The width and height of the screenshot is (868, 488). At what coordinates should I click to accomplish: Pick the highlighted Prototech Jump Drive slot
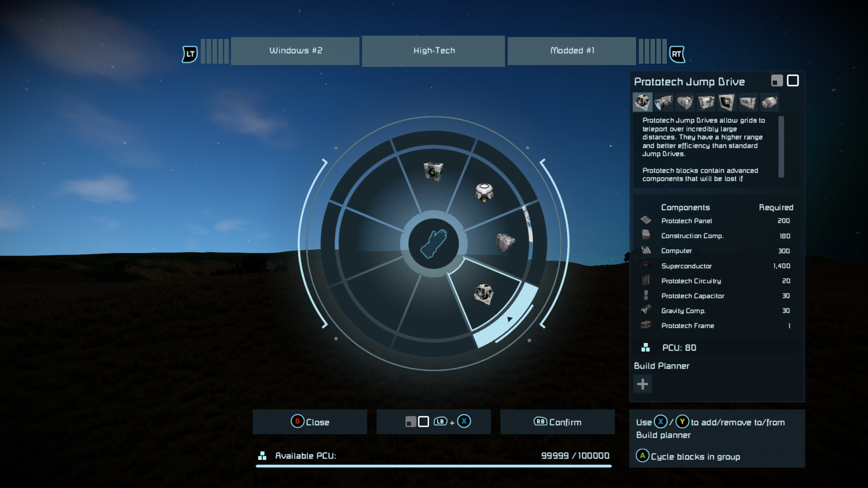pos(484,294)
